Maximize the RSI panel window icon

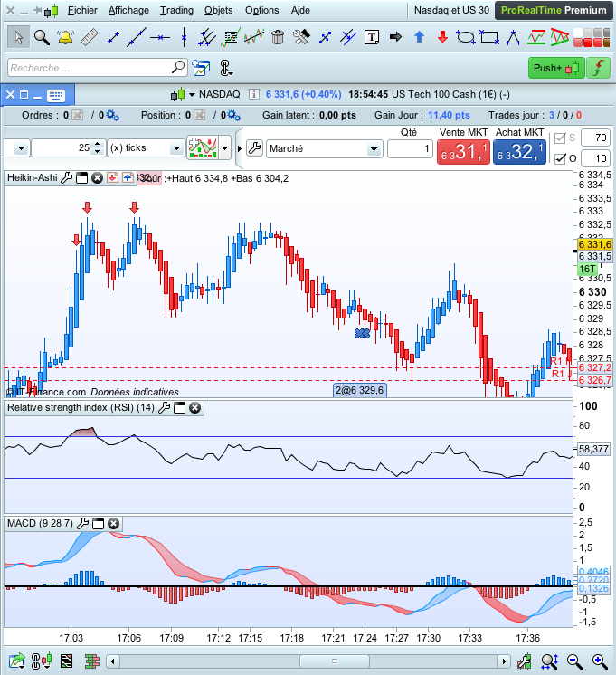[179, 408]
